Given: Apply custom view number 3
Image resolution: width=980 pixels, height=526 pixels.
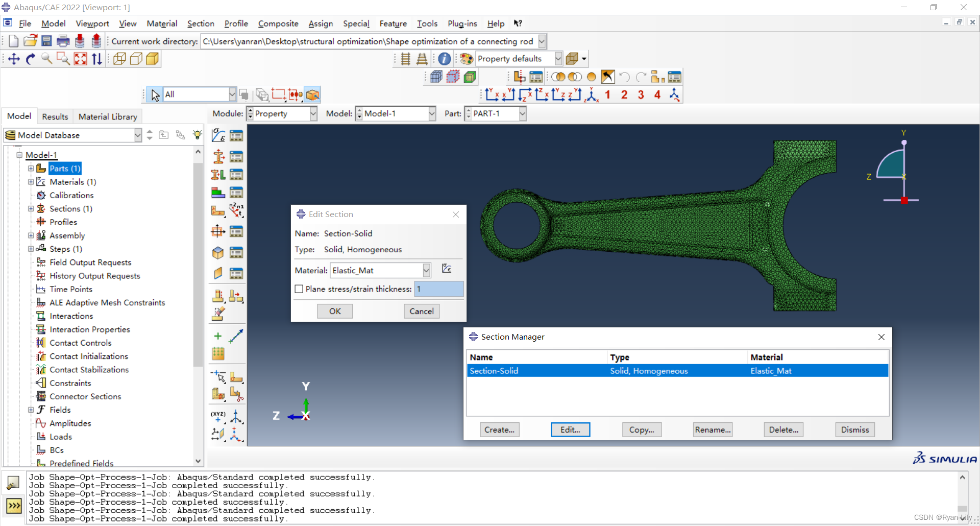Looking at the screenshot, I should coord(641,94).
